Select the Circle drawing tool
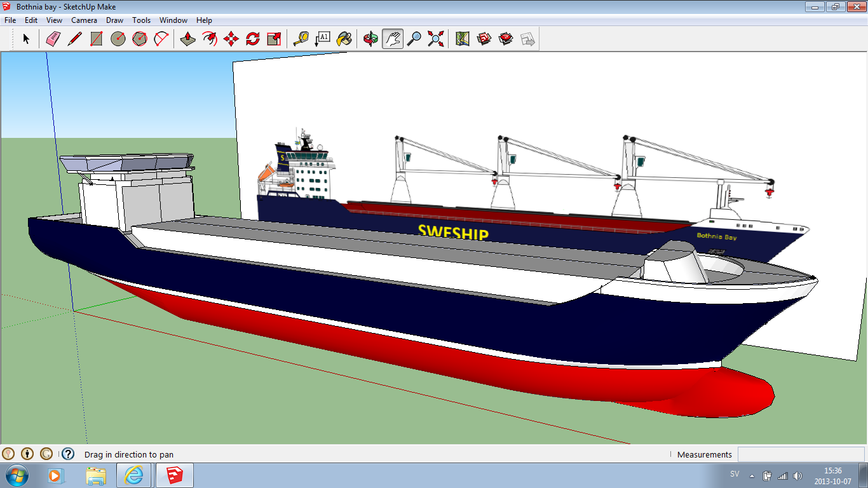Viewport: 868px width, 488px height. pyautogui.click(x=118, y=39)
